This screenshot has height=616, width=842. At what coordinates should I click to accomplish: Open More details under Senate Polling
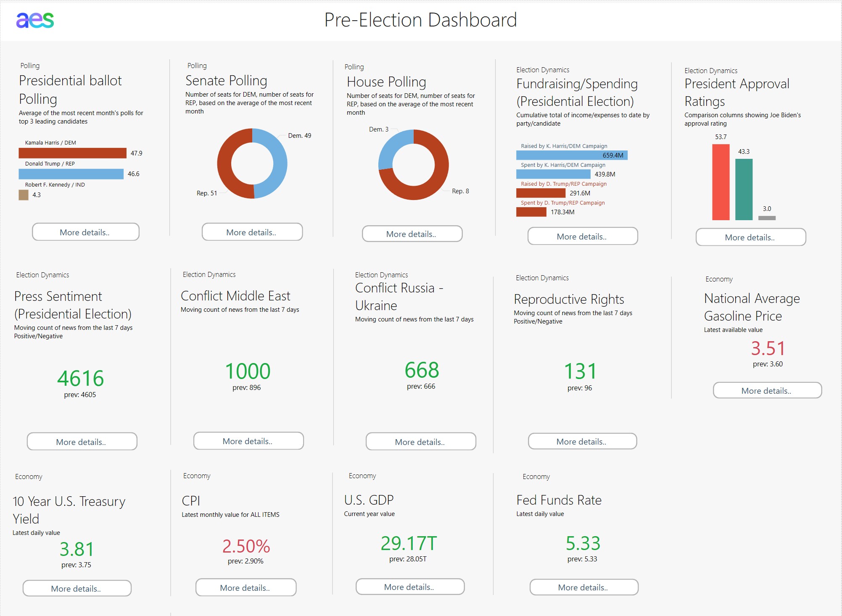click(x=252, y=232)
